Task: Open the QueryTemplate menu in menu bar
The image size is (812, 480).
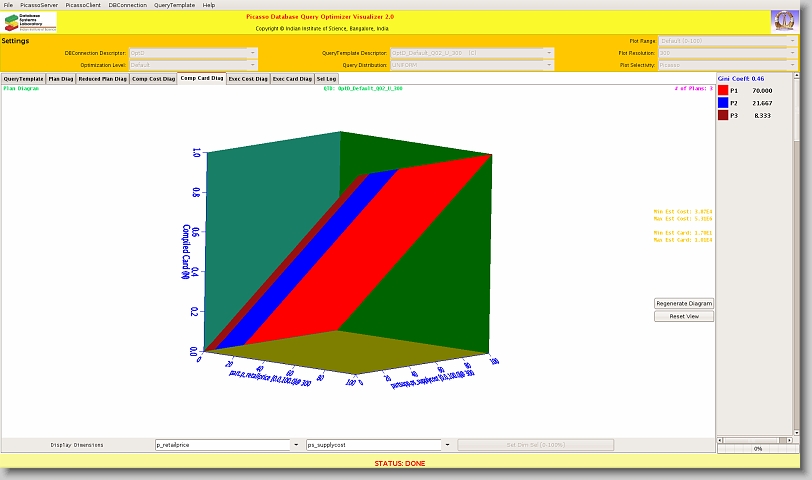Action: (175, 5)
